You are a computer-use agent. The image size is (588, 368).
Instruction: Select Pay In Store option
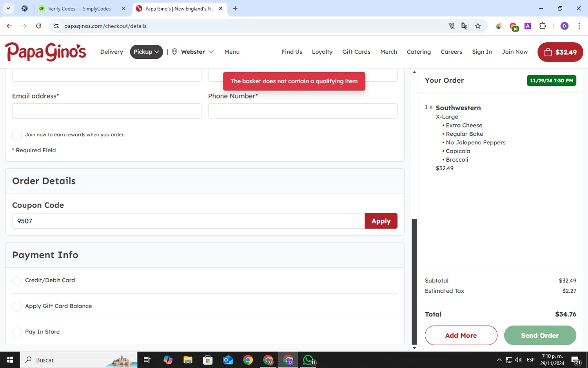(17, 332)
